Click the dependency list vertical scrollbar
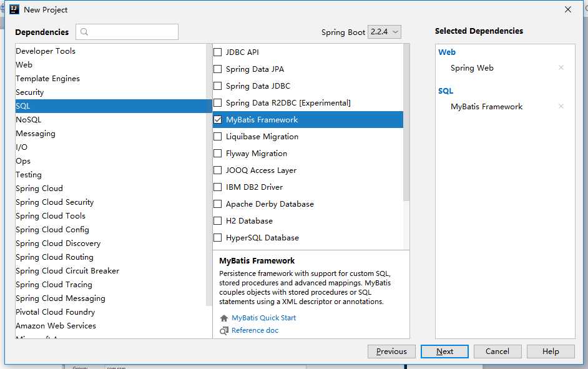 click(x=406, y=122)
